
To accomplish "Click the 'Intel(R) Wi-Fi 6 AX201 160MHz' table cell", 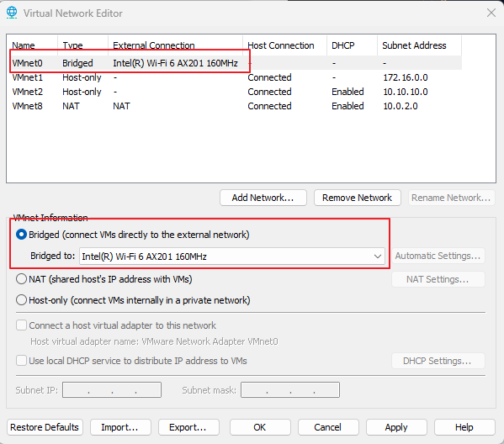I will (x=175, y=63).
